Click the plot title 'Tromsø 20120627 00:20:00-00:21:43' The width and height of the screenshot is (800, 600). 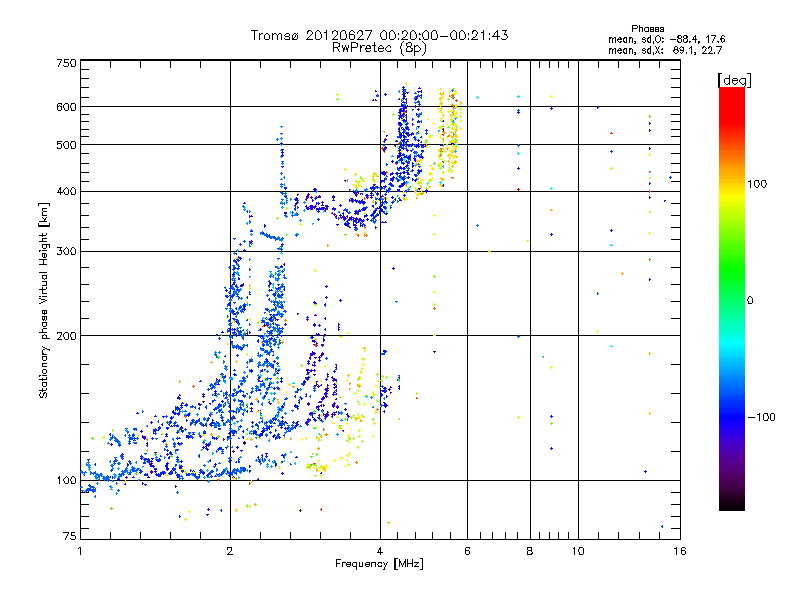point(380,35)
